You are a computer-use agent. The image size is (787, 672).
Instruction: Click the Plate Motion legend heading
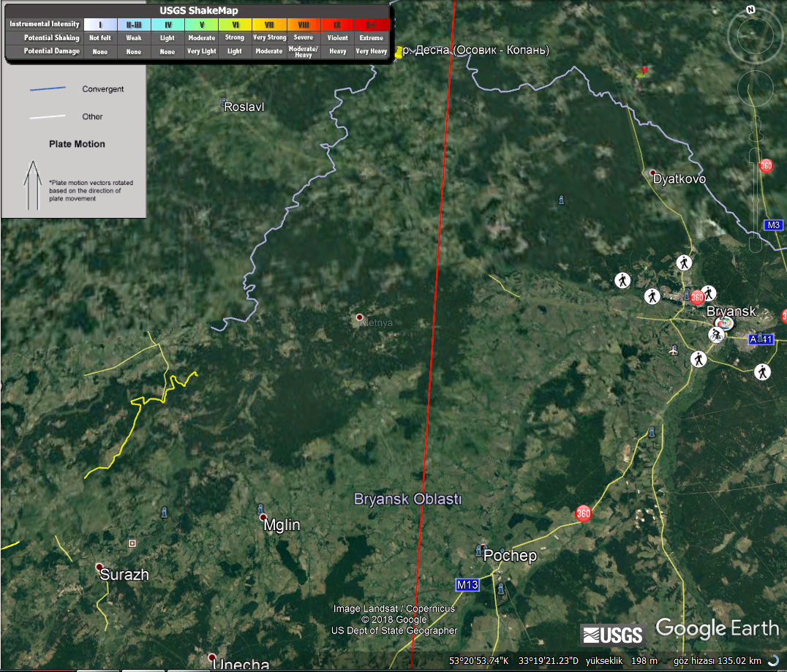tap(77, 144)
